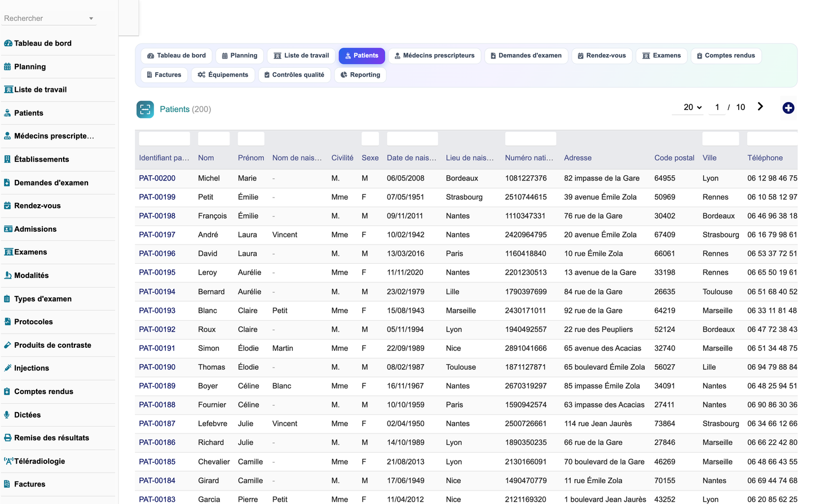Sort by Code postal column header

pyautogui.click(x=674, y=158)
